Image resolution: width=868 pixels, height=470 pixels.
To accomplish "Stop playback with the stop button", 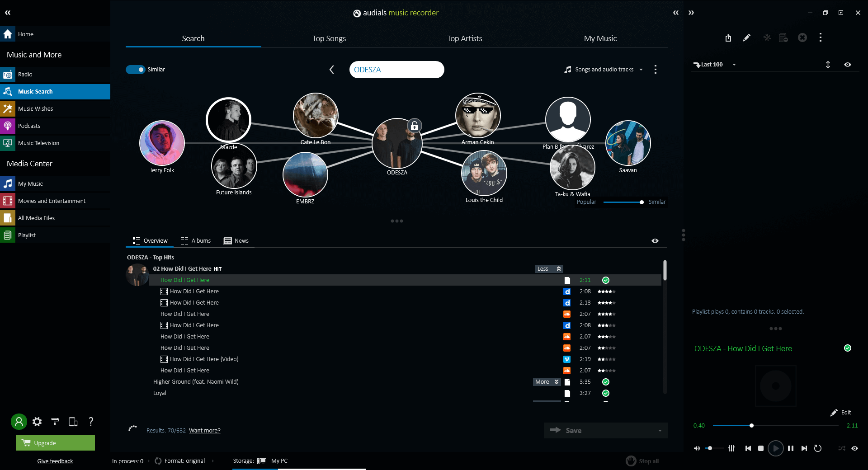I will point(761,448).
